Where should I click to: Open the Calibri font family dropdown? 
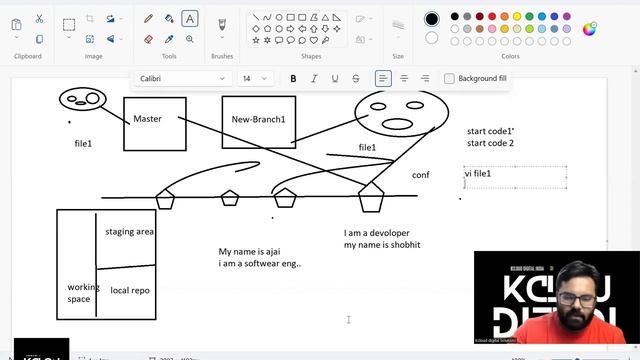(182, 78)
